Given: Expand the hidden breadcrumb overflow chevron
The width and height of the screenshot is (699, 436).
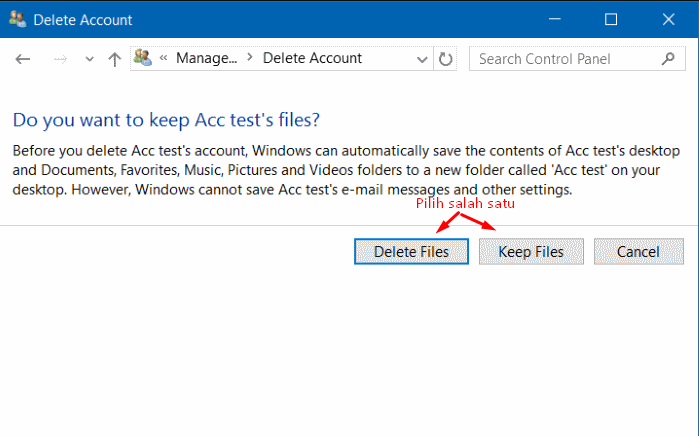Looking at the screenshot, I should pyautogui.click(x=163, y=59).
